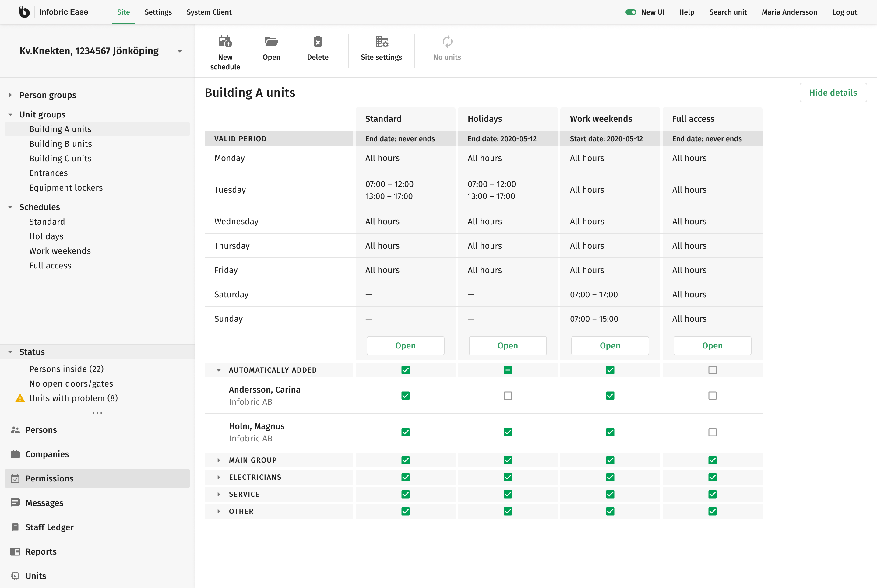Viewport: 877px width, 588px height.
Task: Click the Persons people icon in sidebar
Action: pos(15,430)
